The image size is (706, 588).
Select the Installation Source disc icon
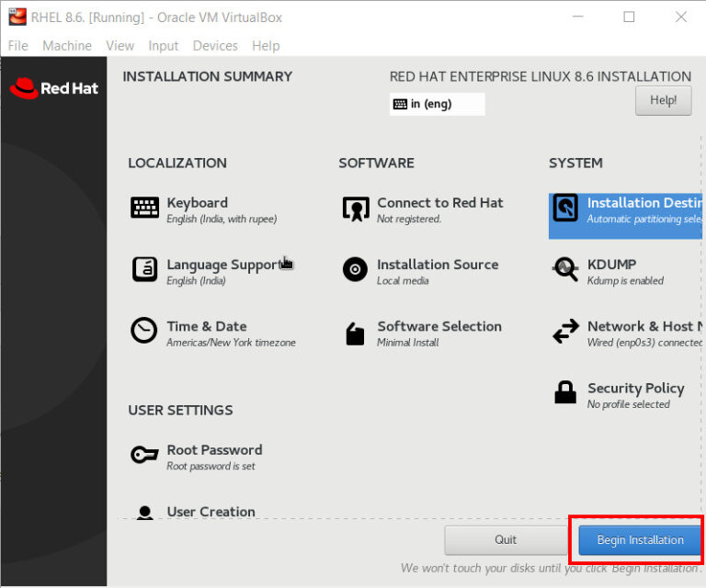tap(355, 269)
